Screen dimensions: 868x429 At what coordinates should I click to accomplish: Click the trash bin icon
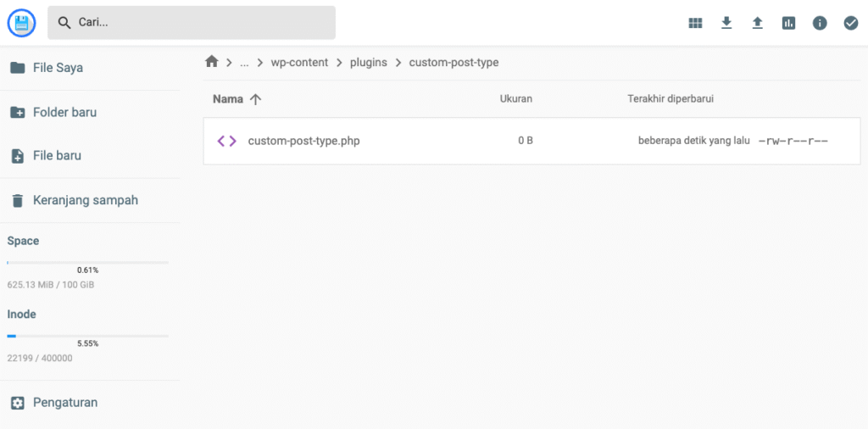pos(18,200)
